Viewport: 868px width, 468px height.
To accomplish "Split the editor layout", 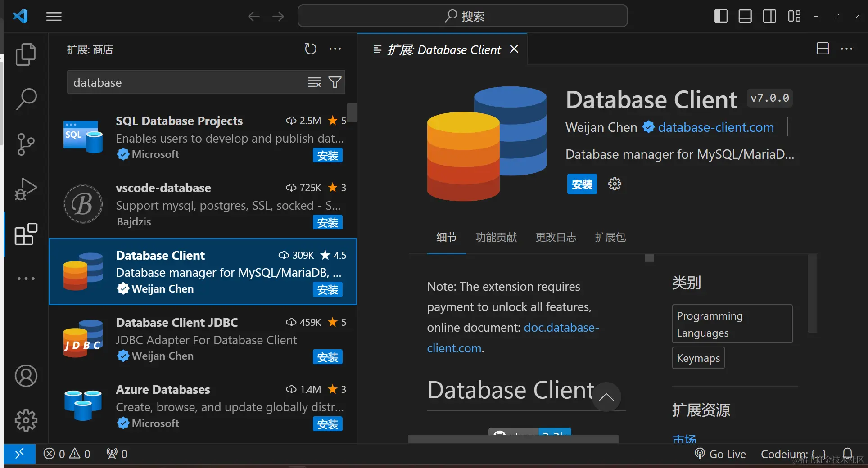I will click(x=823, y=49).
